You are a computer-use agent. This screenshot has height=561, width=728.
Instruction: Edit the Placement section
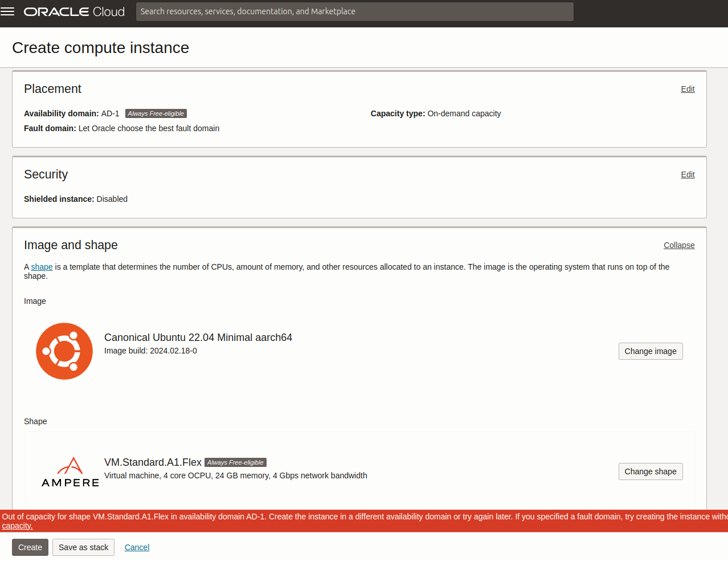click(687, 89)
